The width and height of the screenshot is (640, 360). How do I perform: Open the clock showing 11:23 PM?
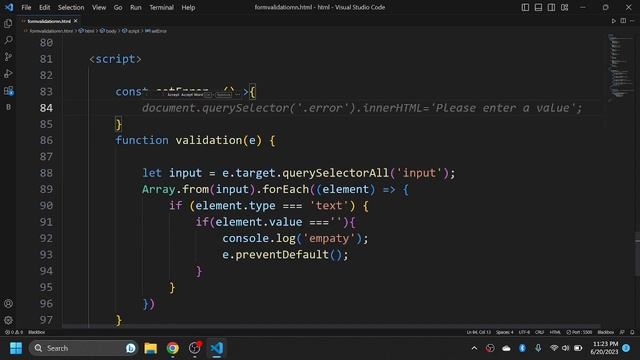point(605,348)
